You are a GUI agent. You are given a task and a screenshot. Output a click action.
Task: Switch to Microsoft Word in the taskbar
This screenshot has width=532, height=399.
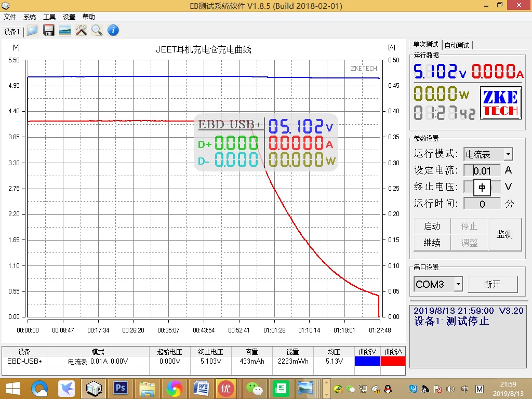click(202, 389)
